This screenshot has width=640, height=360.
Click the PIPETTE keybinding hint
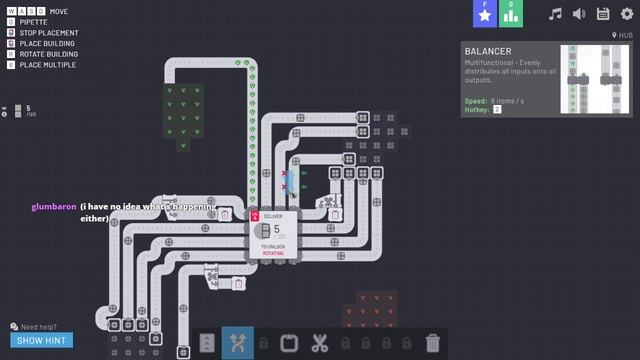[x=33, y=22]
